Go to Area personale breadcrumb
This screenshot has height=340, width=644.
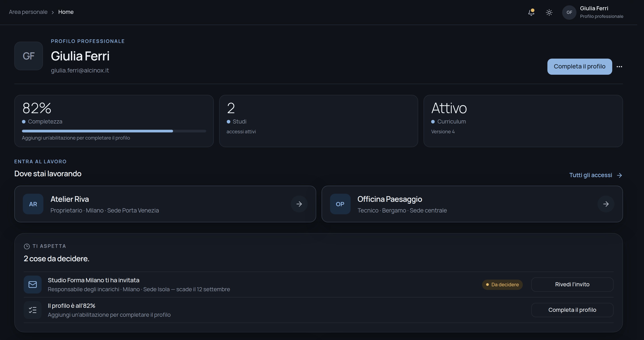(28, 12)
